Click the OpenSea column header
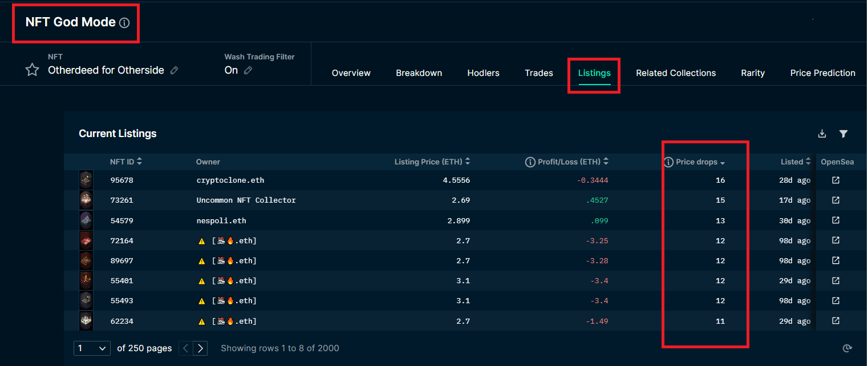This screenshot has width=868, height=366. coord(837,162)
